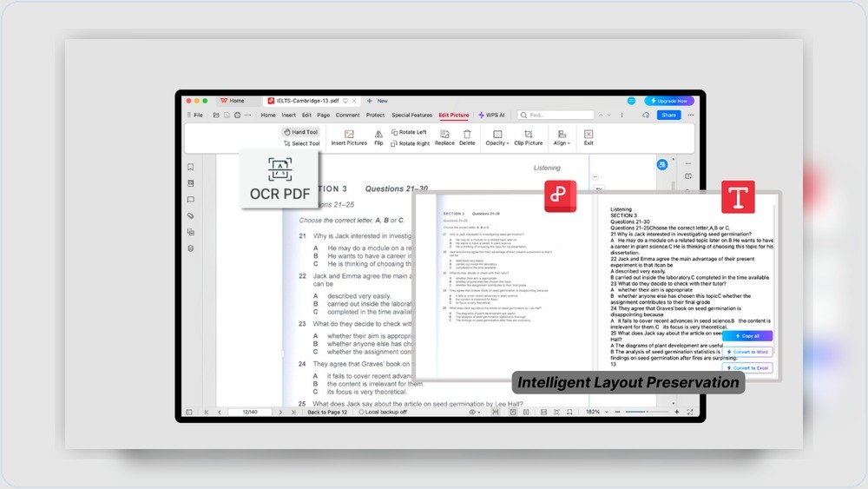
Task: Toggle Local backup off indicator
Action: pyautogui.click(x=383, y=412)
